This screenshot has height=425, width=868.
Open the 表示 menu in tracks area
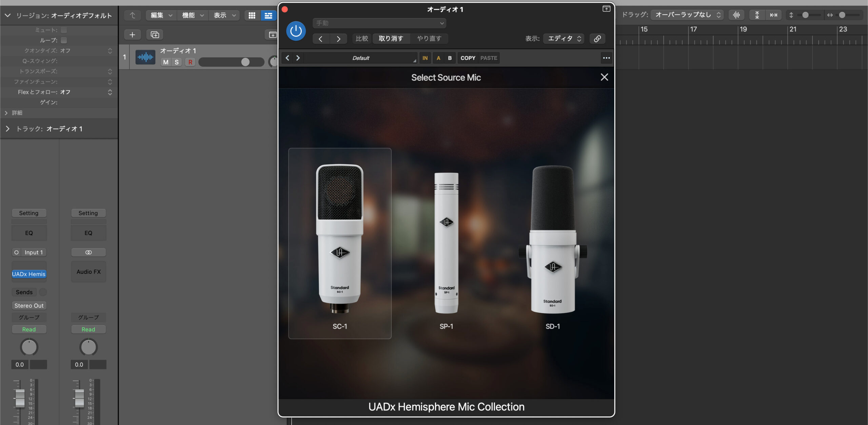[224, 15]
